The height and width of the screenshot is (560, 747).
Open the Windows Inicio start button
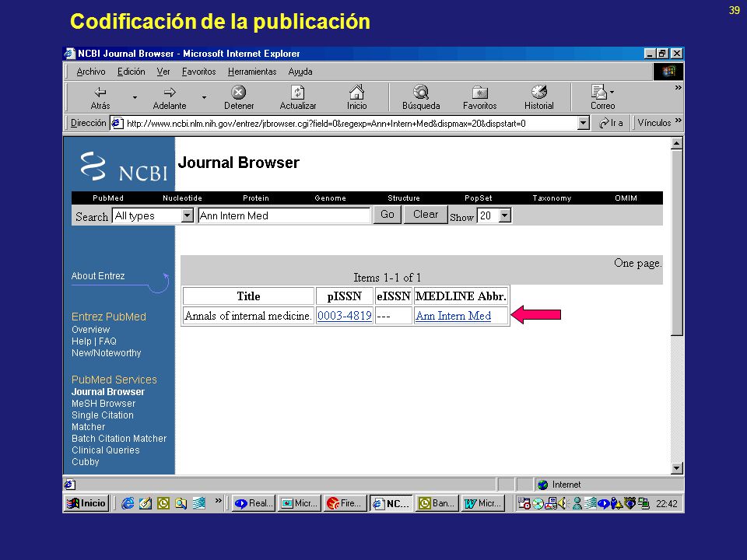tap(86, 503)
